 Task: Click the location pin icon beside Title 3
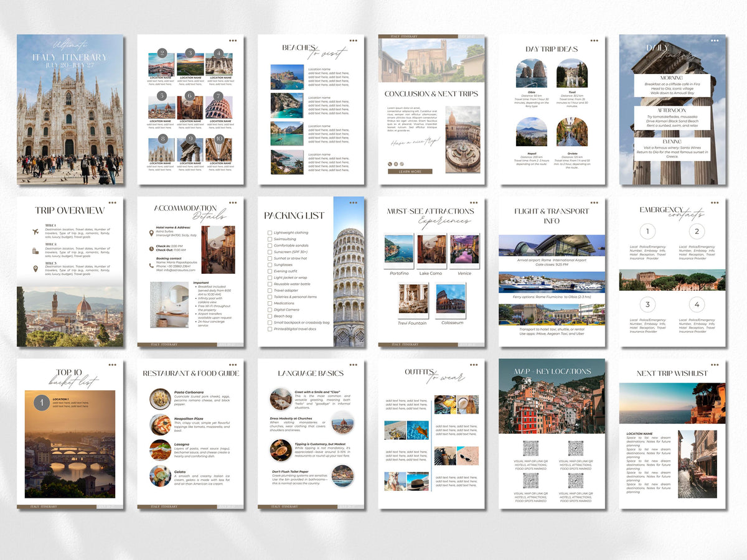[35, 269]
